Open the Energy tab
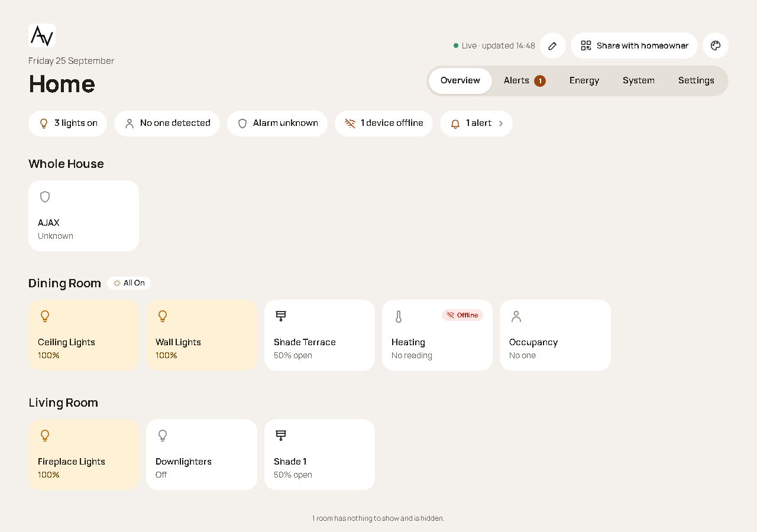Viewport: 757px width, 532px height. [584, 81]
